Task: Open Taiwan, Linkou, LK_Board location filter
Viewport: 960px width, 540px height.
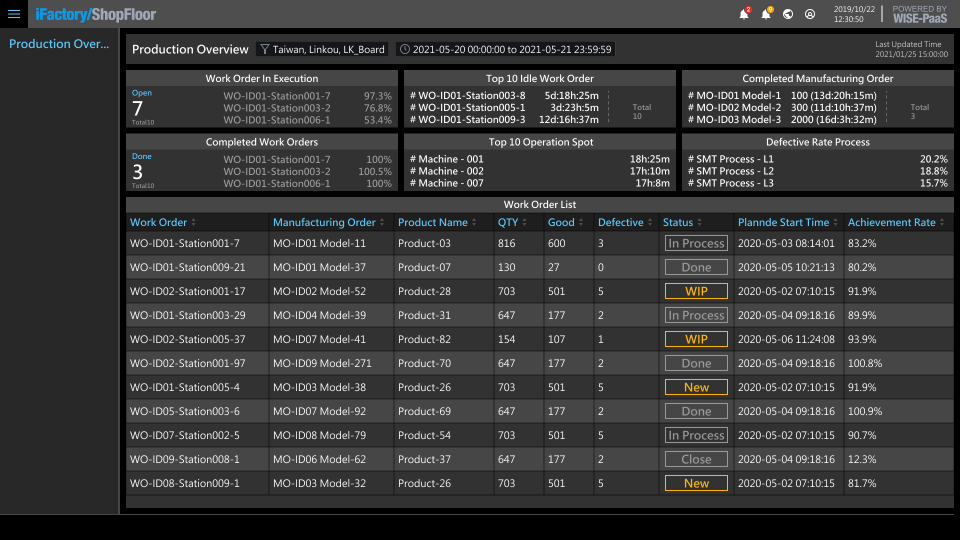Action: 329,49
